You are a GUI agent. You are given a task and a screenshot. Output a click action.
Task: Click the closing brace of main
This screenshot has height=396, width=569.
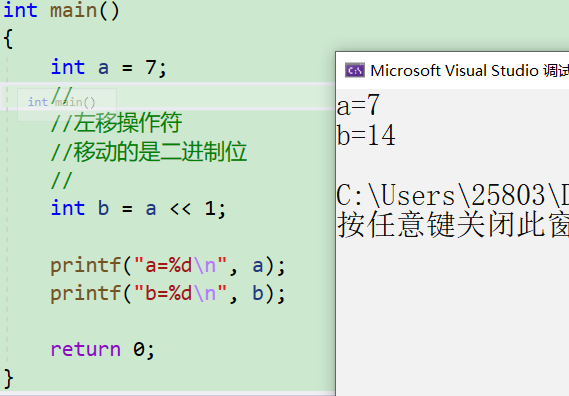coord(9,379)
